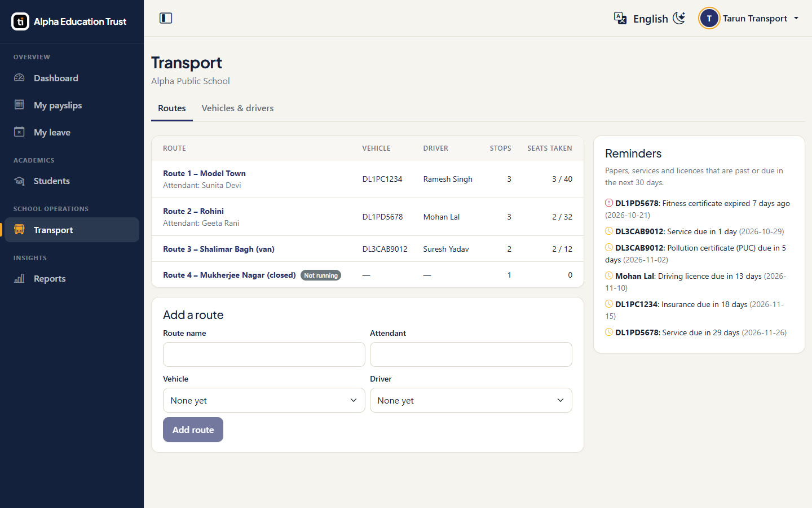
Task: Open the Driver dropdown in Add a route
Action: point(471,400)
